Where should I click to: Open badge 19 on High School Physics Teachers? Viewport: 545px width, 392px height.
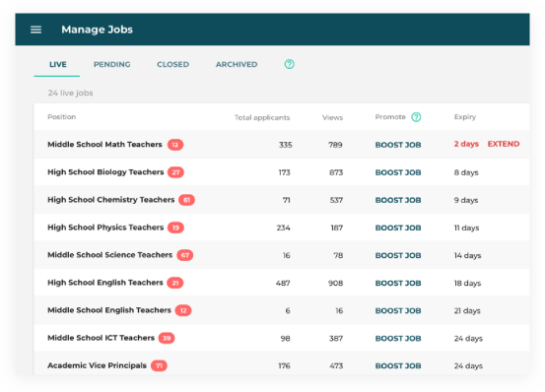point(175,228)
